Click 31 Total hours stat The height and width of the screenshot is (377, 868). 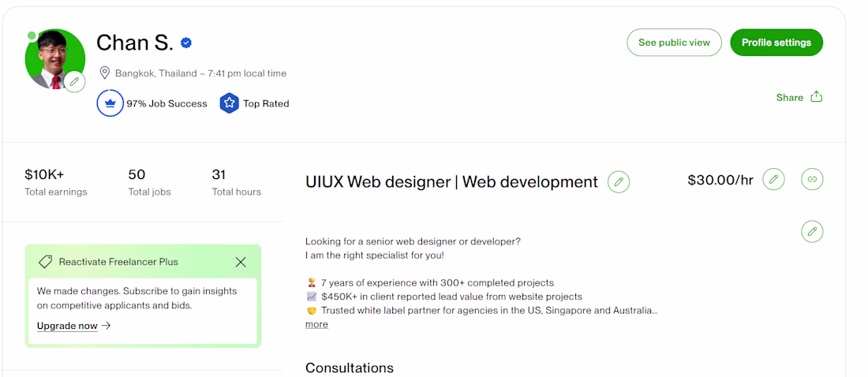(237, 183)
